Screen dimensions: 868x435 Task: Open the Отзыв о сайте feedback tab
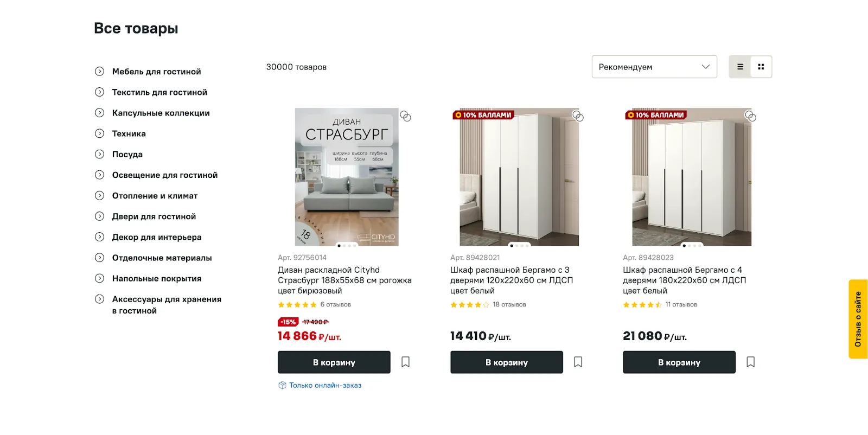(858, 319)
